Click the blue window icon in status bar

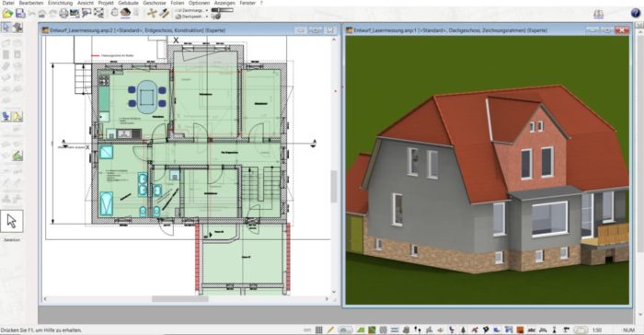[509, 329]
